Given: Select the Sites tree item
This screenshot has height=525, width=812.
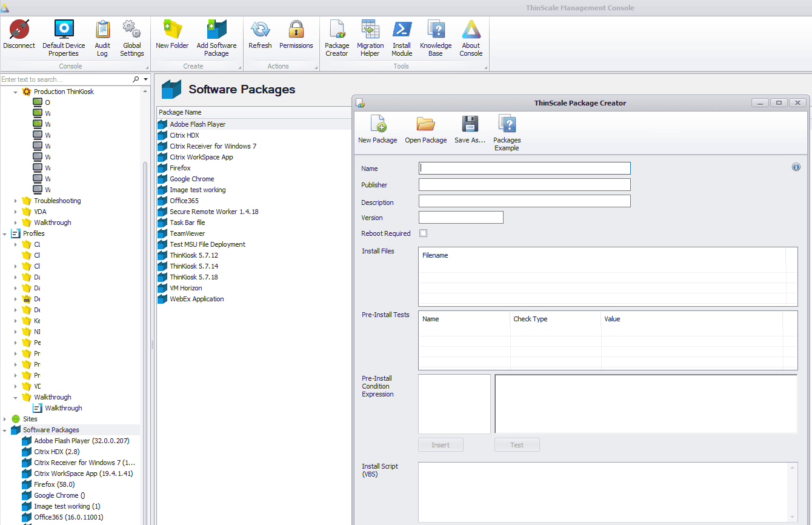Looking at the screenshot, I should click(30, 419).
